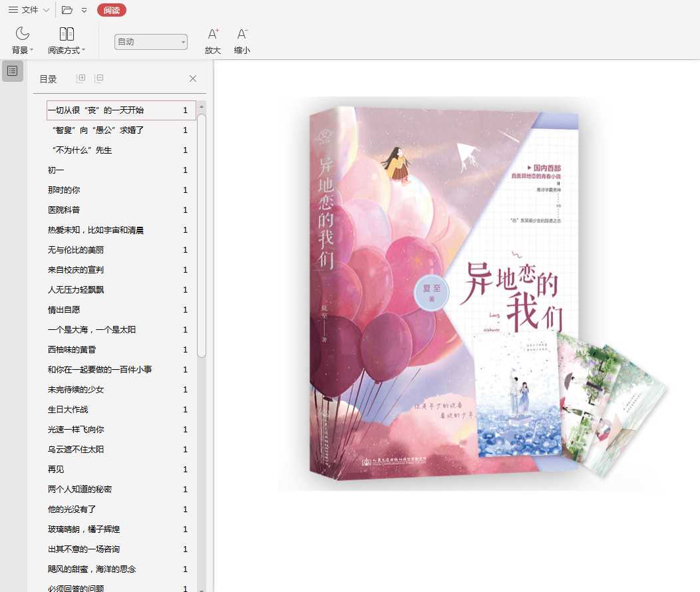Viewport: 700px width, 592px height.
Task: Jump to chapter 那时的你
Action: [x=121, y=190]
